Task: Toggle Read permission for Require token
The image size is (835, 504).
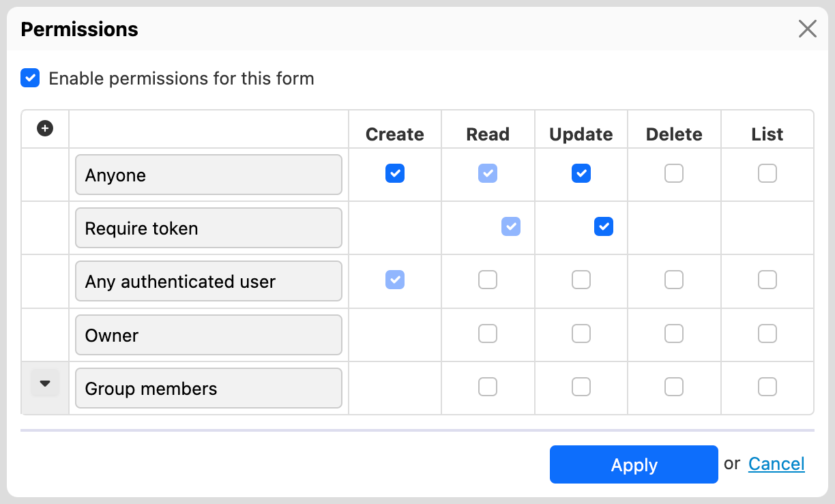Action: (511, 226)
